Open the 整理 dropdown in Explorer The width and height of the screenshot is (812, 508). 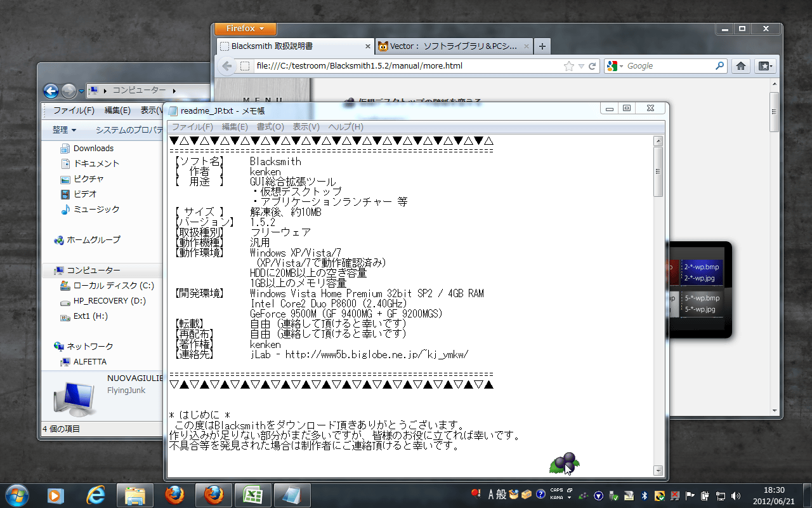pyautogui.click(x=64, y=130)
